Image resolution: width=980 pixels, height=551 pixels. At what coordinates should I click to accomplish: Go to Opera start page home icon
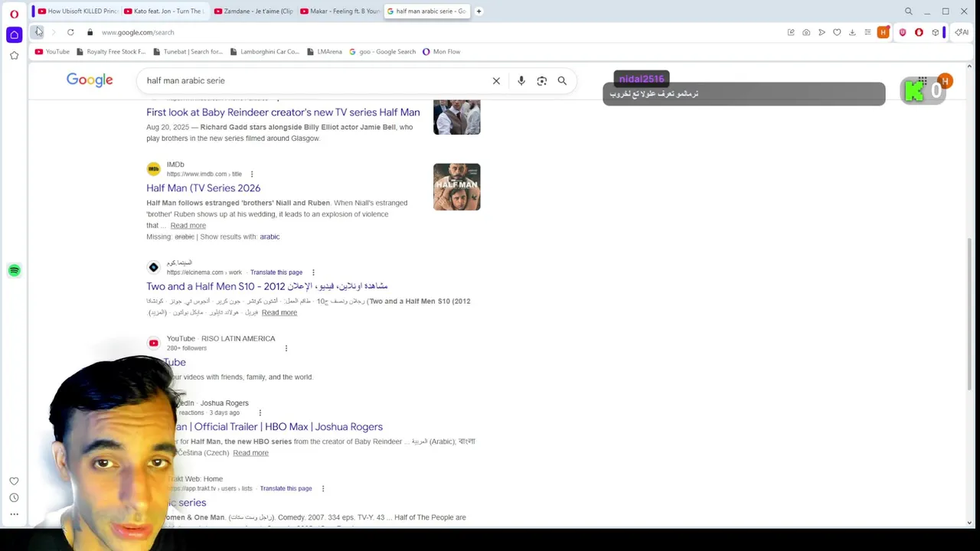tap(14, 34)
